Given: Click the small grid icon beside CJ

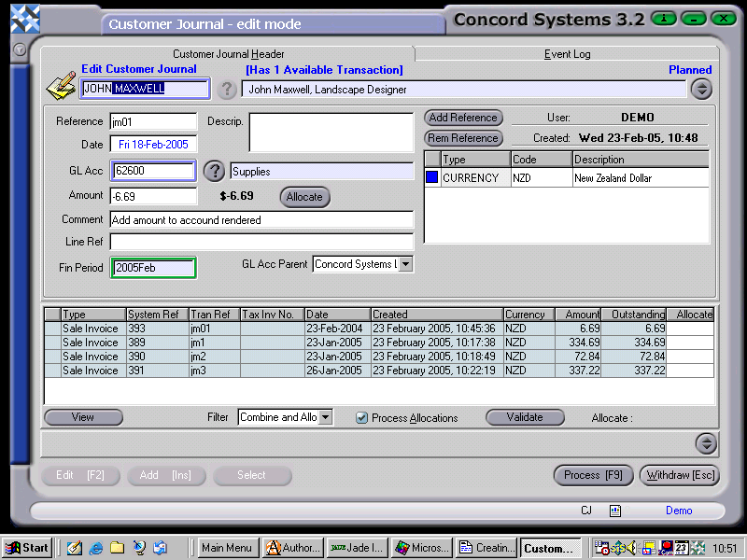Looking at the screenshot, I should click(615, 511).
